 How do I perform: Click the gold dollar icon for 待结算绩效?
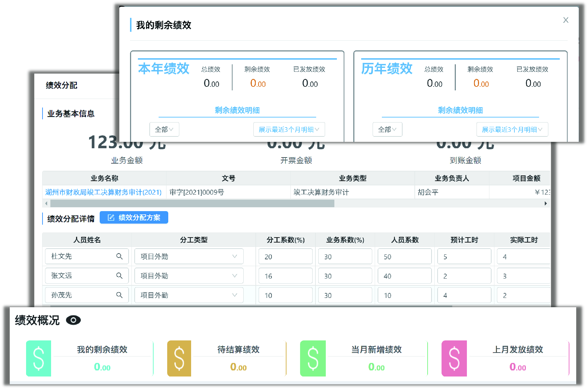coord(179,358)
